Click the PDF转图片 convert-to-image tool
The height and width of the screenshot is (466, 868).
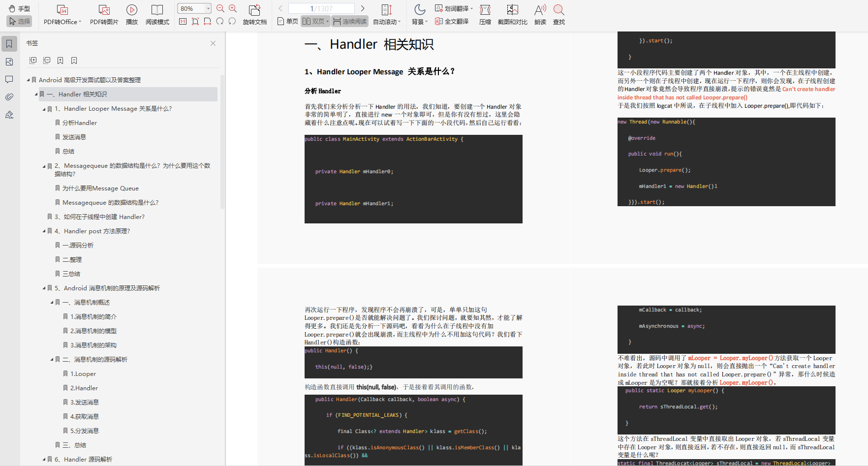click(x=104, y=15)
